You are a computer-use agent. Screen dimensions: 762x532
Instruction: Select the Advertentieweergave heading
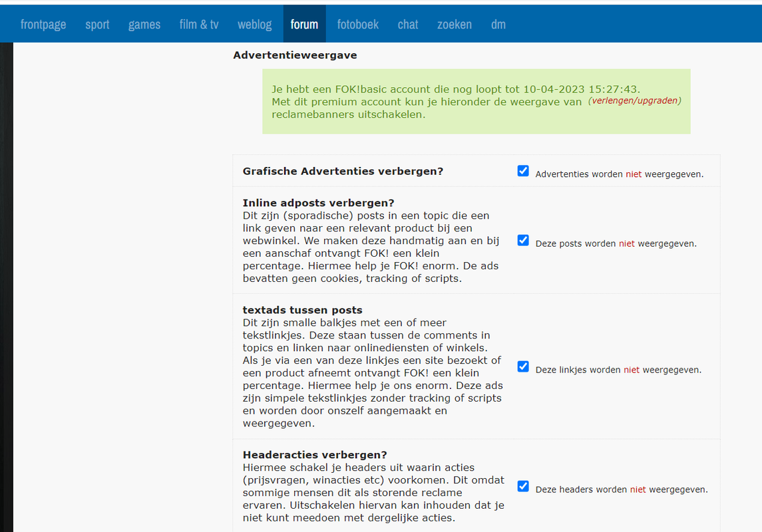[x=295, y=55]
